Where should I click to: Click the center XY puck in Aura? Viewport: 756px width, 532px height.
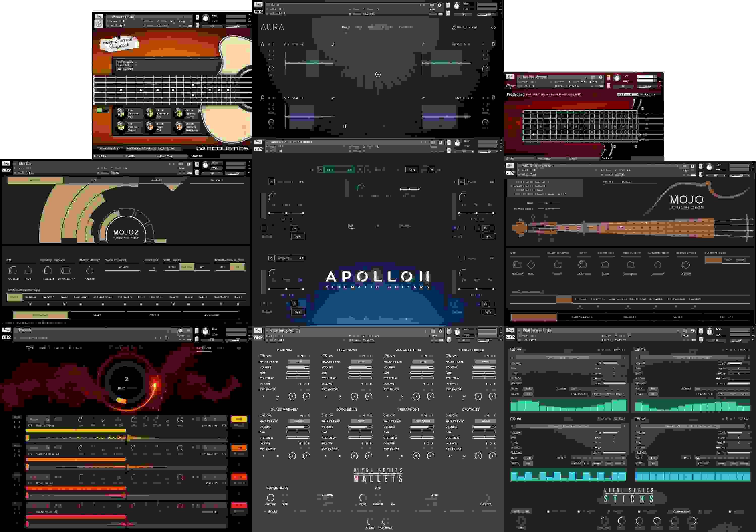point(378,74)
